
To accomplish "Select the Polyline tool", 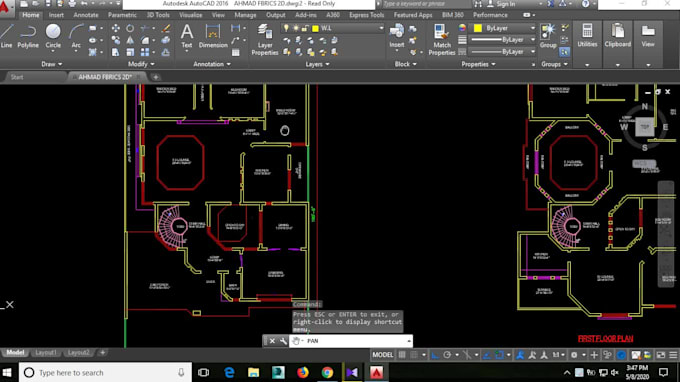I will click(28, 36).
